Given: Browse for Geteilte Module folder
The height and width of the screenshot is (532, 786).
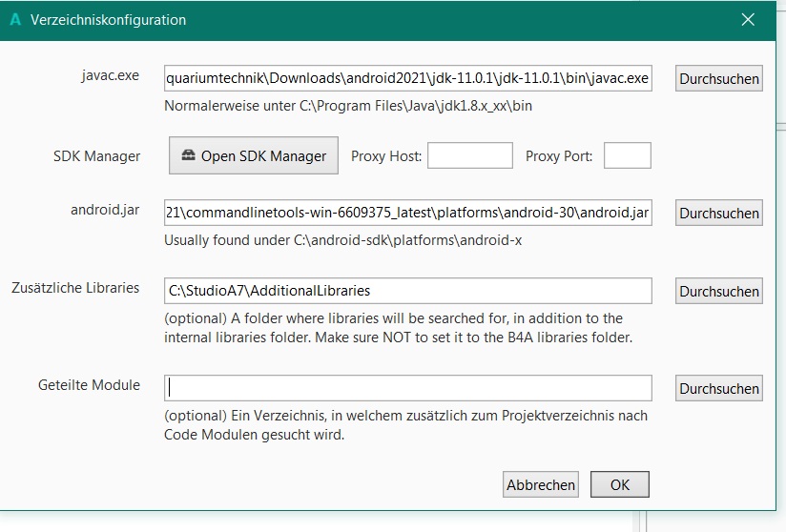Looking at the screenshot, I should (719, 388).
